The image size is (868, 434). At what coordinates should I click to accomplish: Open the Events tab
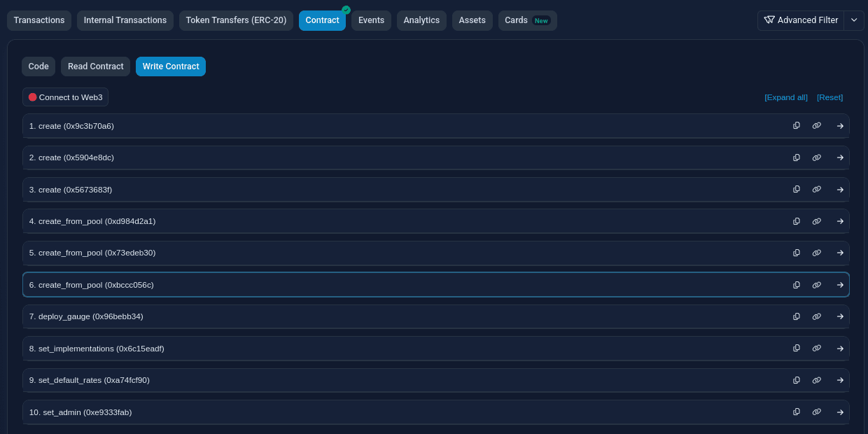pyautogui.click(x=371, y=20)
